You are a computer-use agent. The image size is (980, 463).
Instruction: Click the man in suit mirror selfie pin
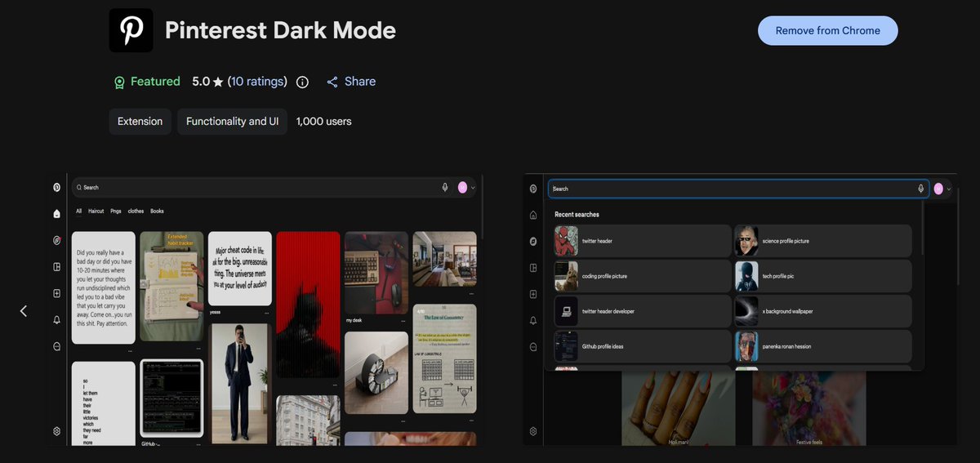tap(240, 385)
